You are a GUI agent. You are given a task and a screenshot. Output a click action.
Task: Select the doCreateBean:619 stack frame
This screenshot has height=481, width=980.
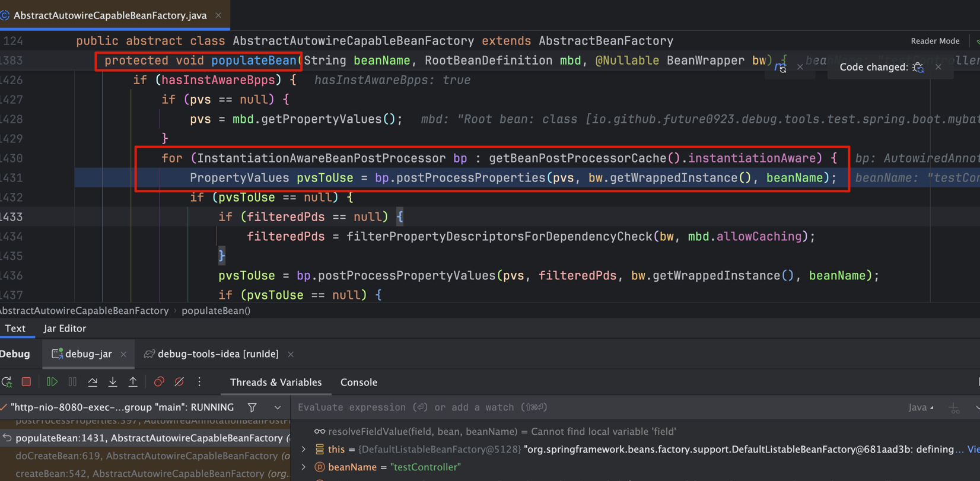(145, 456)
